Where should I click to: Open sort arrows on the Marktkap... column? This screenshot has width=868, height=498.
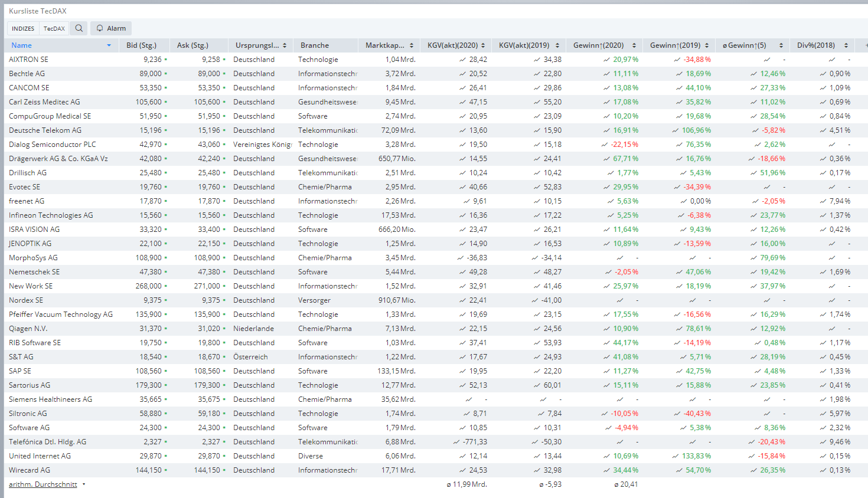(412, 45)
